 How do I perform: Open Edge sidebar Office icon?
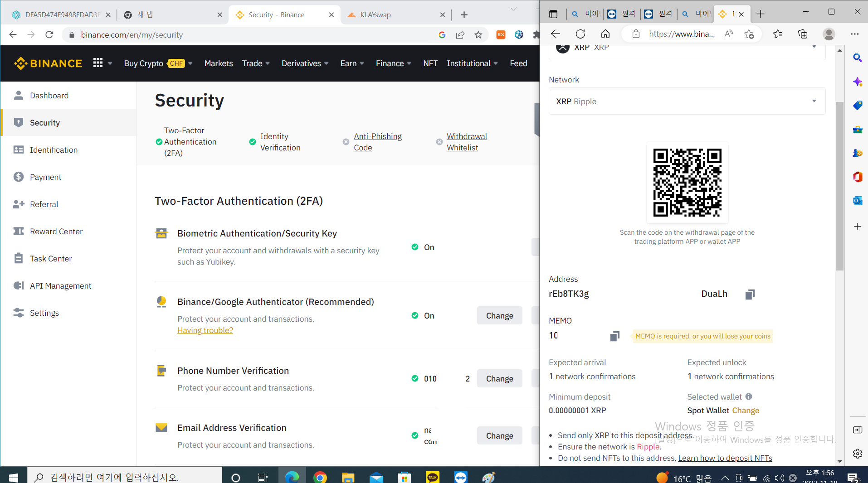[x=857, y=177]
